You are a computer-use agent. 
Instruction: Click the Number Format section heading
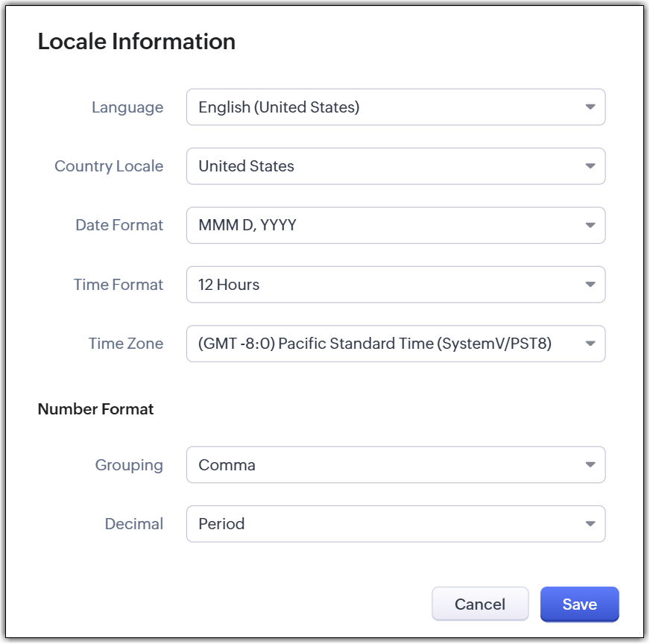tap(95, 409)
